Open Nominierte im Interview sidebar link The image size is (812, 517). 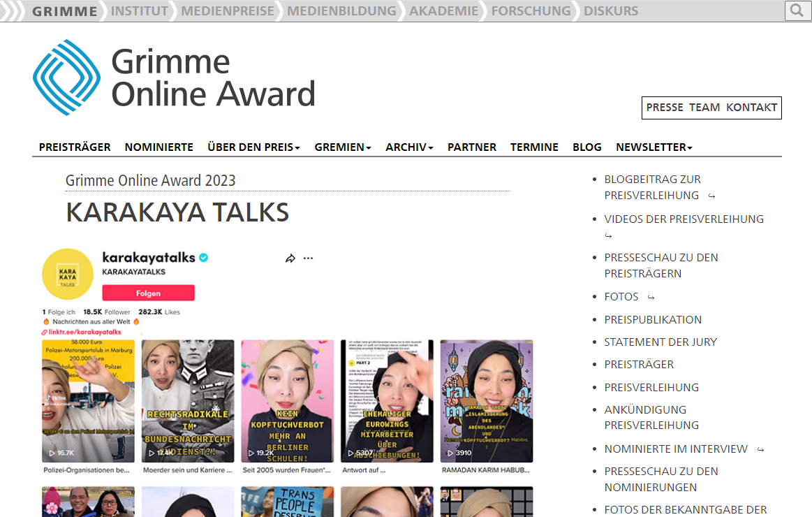coord(676,449)
